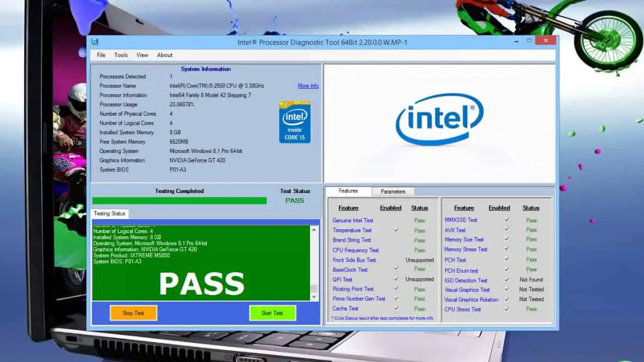
Task: Toggle the Prime Number Gen Test checkbox
Action: point(396,299)
